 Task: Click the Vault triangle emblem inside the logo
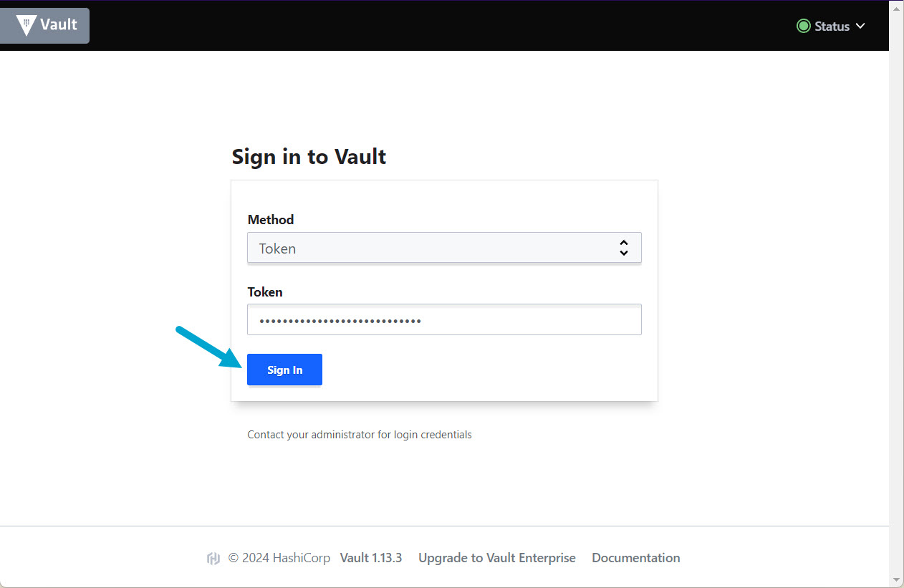[26, 24]
